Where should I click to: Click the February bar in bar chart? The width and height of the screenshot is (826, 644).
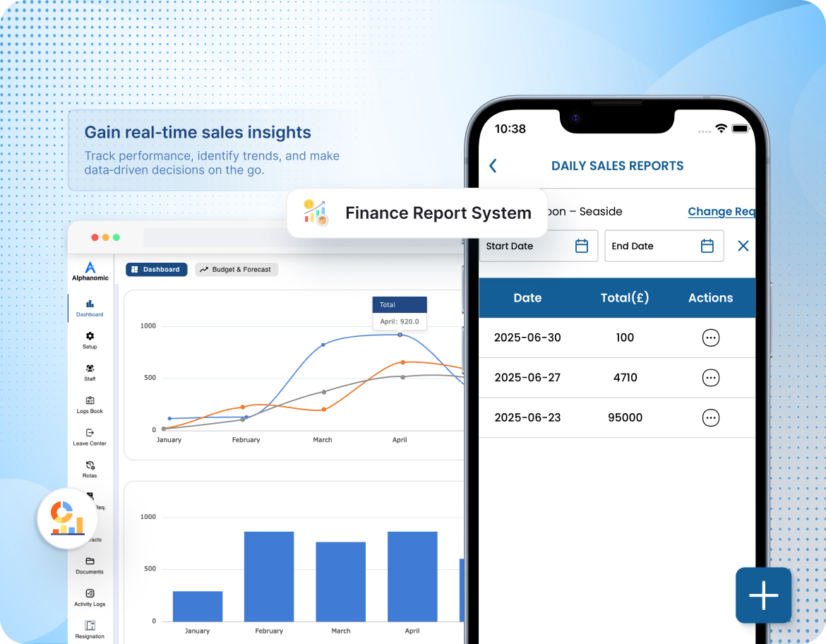269,576
